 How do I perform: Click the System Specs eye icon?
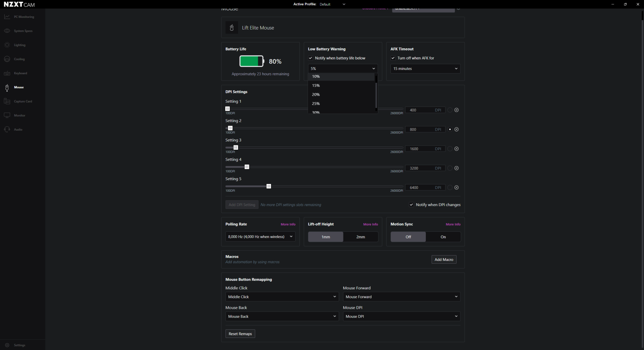point(7,31)
